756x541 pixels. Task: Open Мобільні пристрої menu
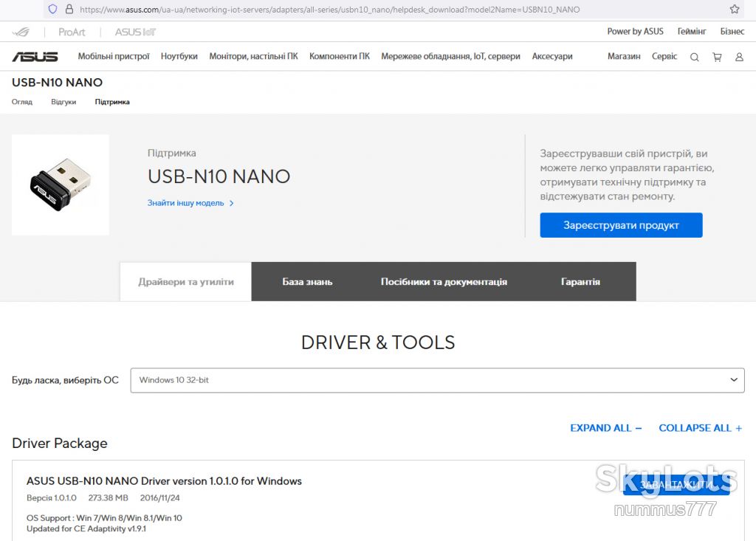(114, 56)
